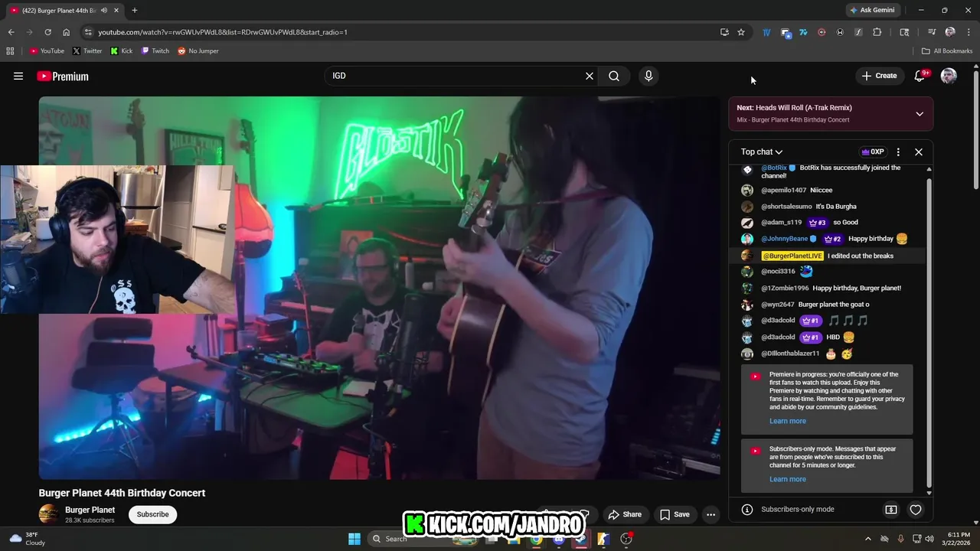This screenshot has width=980, height=551.
Task: Open All Bookmarks folder
Action: click(947, 51)
